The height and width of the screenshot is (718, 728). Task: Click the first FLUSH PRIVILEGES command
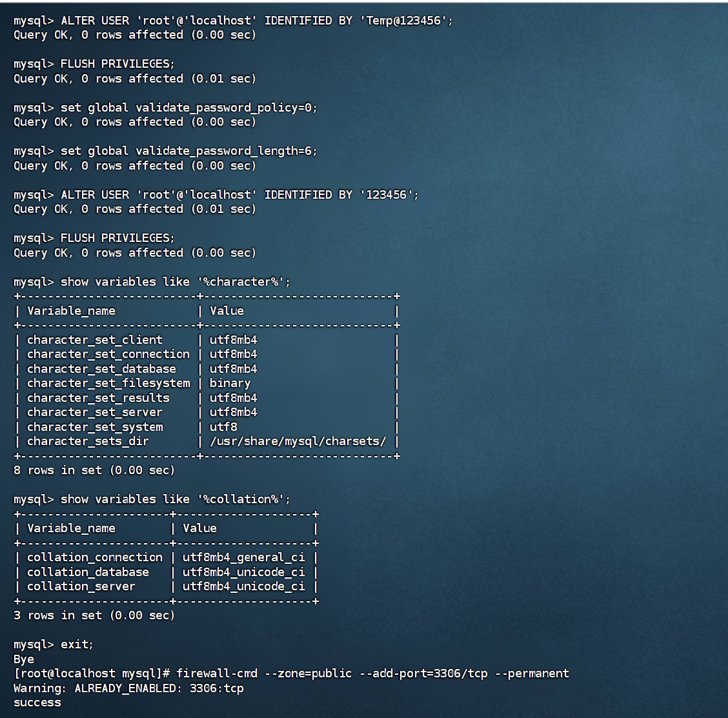[x=117, y=64]
